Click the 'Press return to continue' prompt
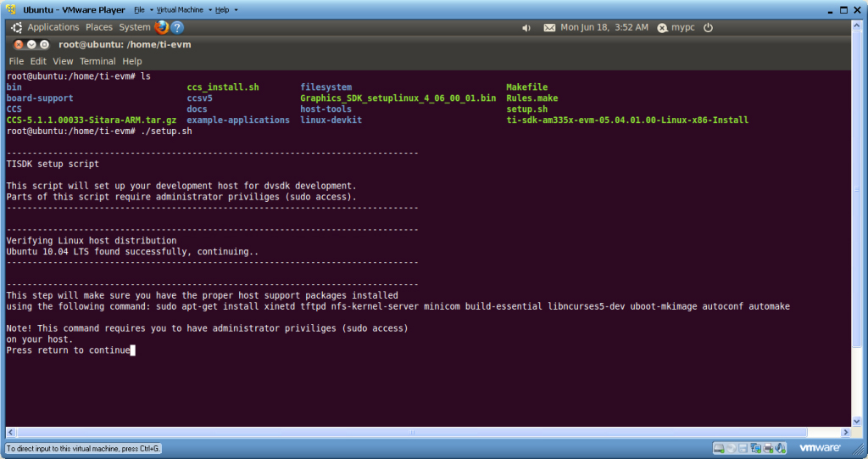This screenshot has width=868, height=459. click(x=69, y=350)
